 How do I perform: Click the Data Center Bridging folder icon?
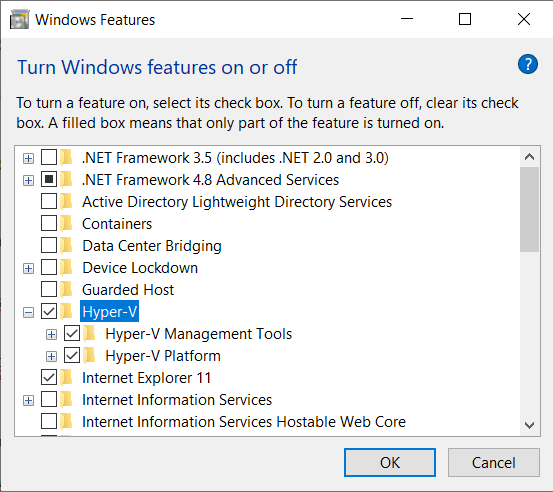[66, 245]
